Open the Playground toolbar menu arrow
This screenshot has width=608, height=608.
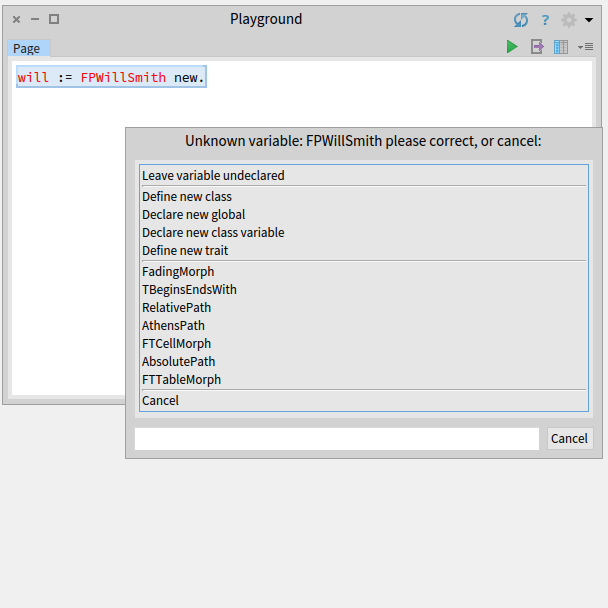click(x=586, y=47)
